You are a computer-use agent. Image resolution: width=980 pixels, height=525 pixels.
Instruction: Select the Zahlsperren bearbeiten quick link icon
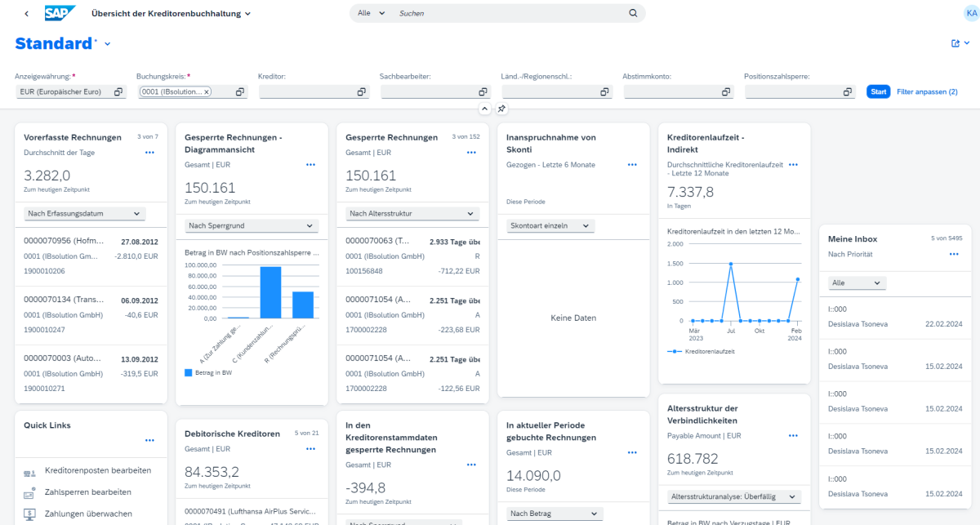tap(29, 493)
